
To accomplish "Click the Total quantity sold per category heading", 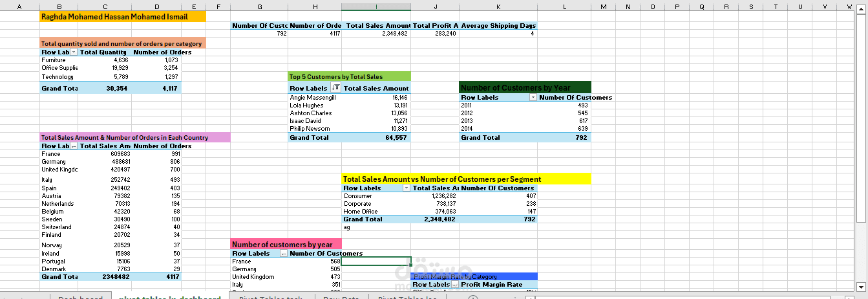I will click(123, 43).
